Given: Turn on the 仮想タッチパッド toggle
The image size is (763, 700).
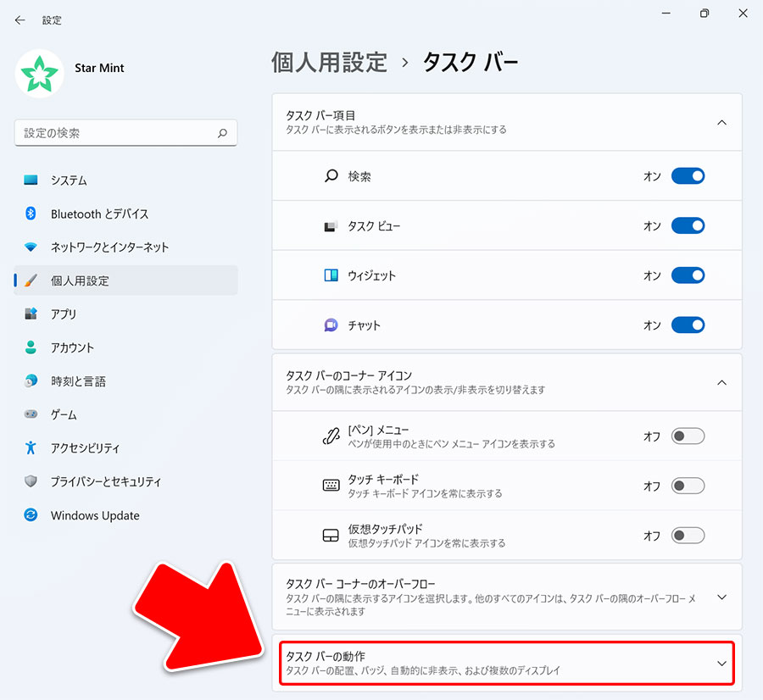Looking at the screenshot, I should [688, 535].
